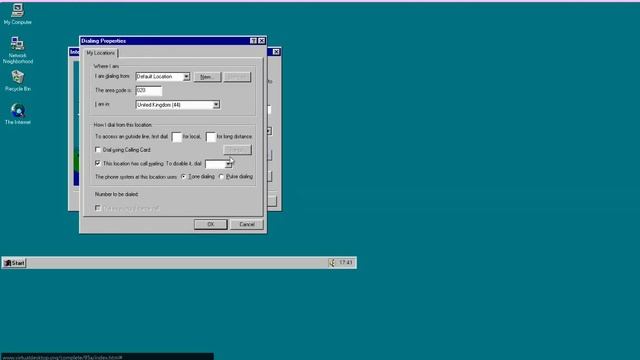Enable the Dial using Calling Card checkbox

[x=98, y=150]
